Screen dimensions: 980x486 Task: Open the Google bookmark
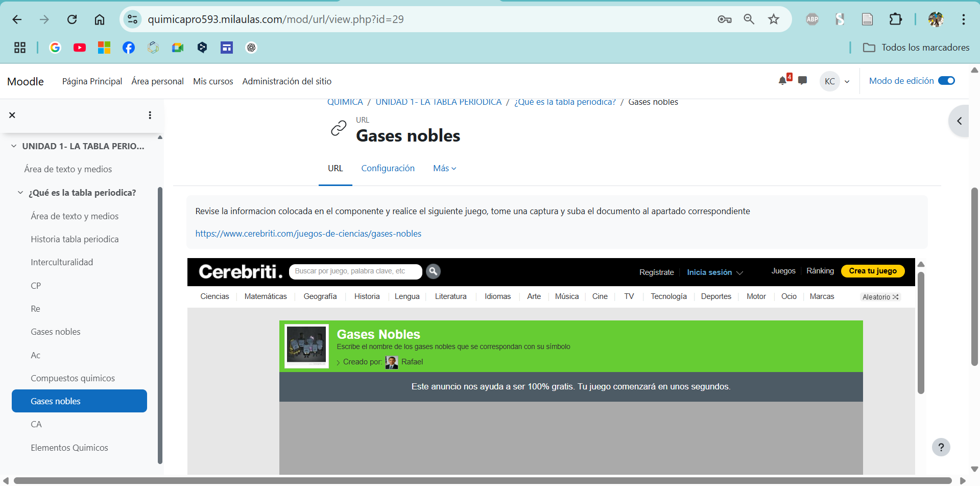coord(55,48)
